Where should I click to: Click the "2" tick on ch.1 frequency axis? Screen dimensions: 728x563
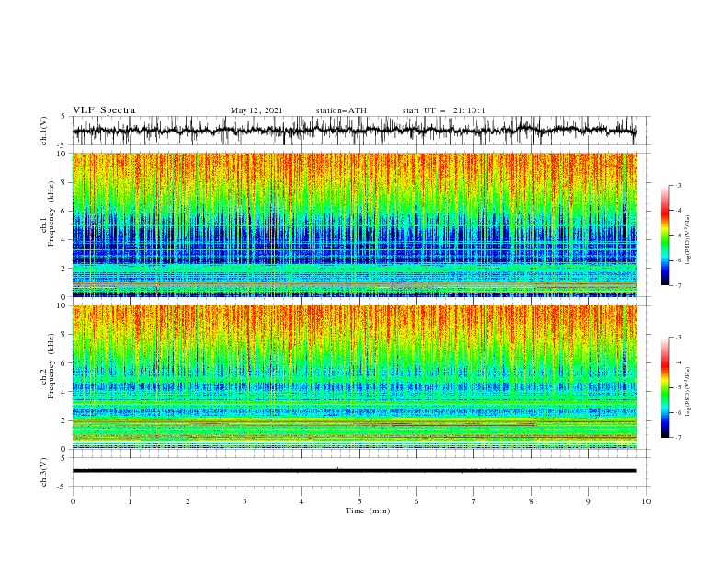tap(64, 268)
